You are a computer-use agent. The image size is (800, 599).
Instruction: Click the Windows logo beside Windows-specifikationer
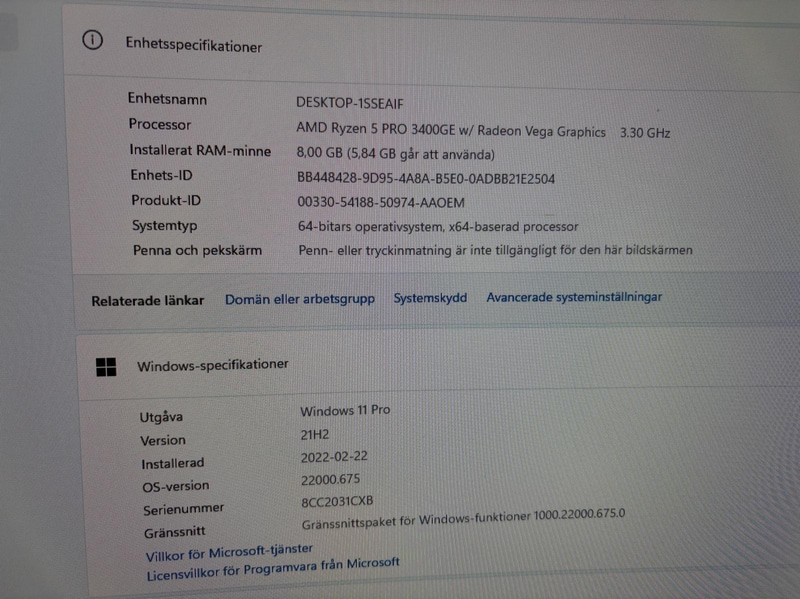pos(106,366)
